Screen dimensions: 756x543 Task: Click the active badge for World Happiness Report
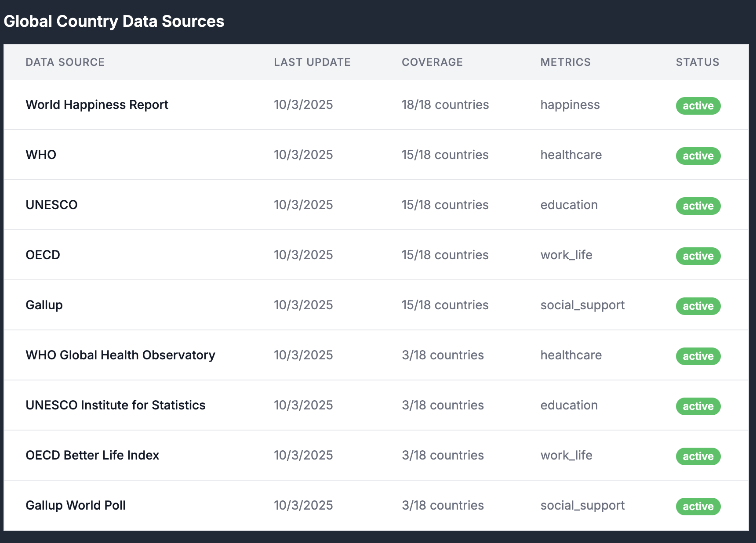point(698,106)
